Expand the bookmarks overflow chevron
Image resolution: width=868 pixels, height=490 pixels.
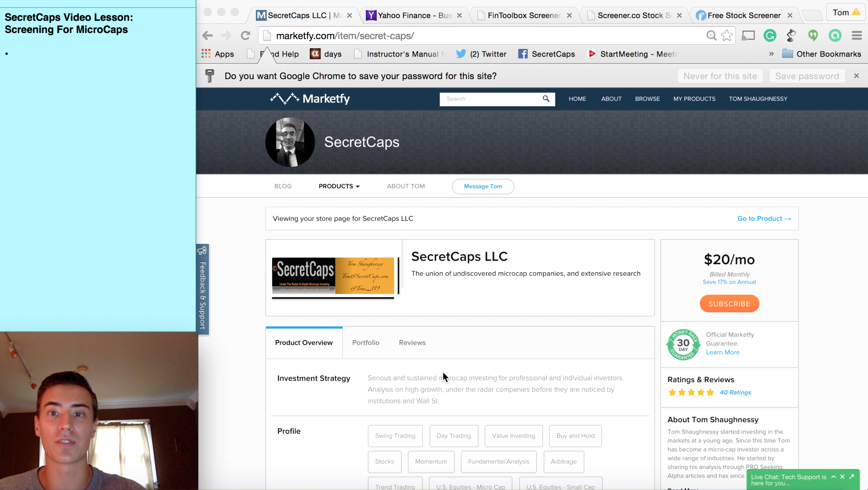coord(771,54)
